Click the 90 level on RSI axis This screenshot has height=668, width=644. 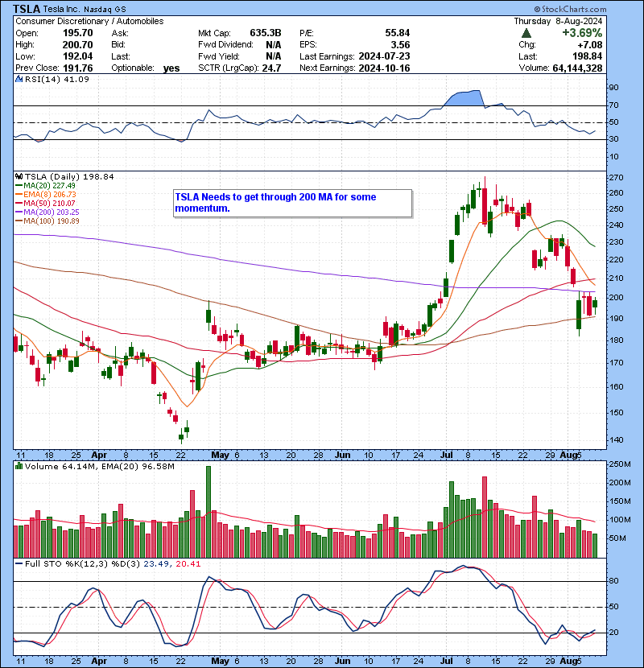pyautogui.click(x=614, y=88)
